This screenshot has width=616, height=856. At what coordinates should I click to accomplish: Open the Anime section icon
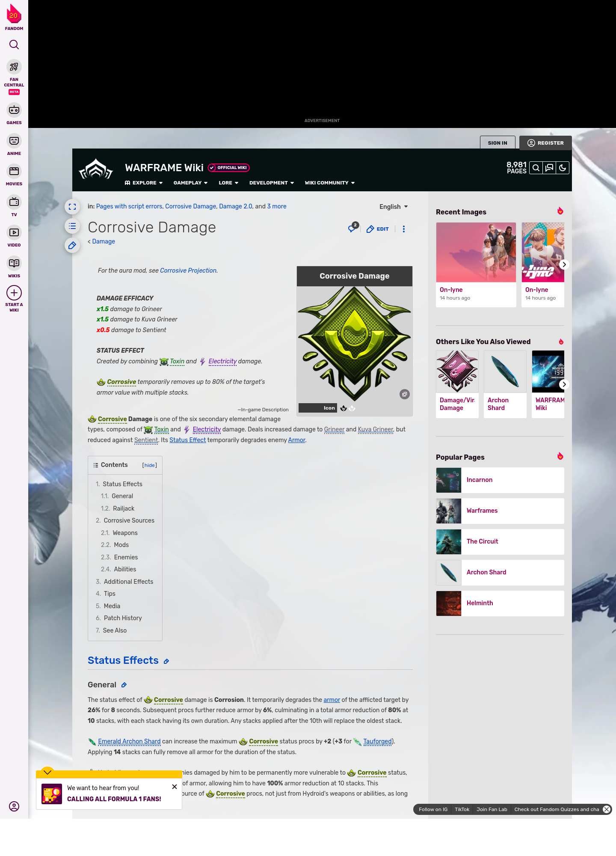click(x=14, y=141)
